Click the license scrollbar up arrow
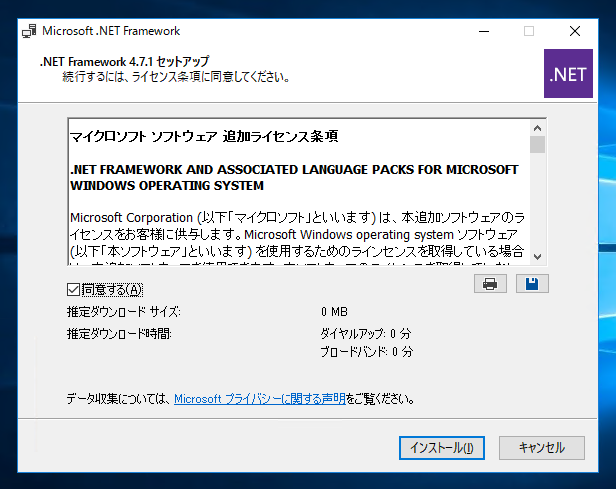The height and width of the screenshot is (489, 616). point(537,128)
